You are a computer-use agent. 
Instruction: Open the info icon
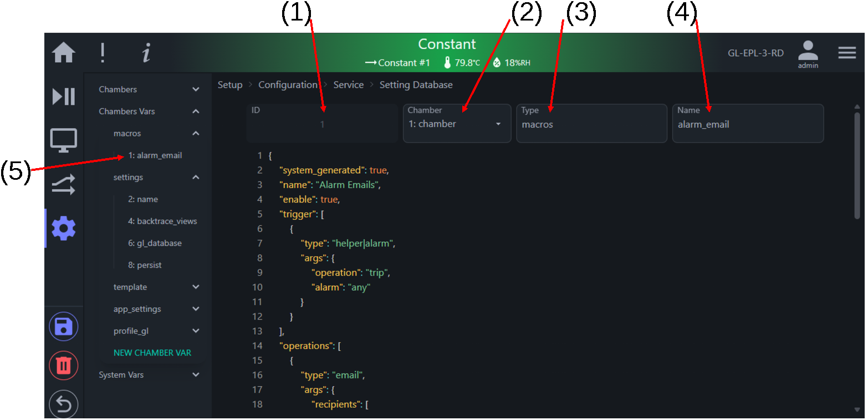(x=146, y=53)
